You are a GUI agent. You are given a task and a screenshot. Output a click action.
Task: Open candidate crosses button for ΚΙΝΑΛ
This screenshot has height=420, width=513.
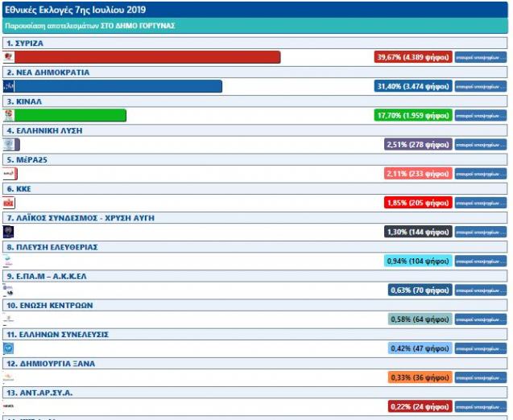pyautogui.click(x=481, y=115)
